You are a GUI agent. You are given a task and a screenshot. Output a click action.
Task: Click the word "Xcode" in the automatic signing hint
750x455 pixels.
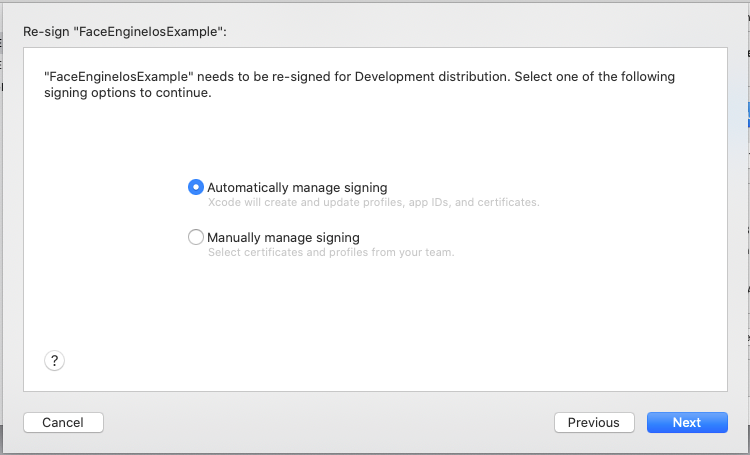[224, 202]
